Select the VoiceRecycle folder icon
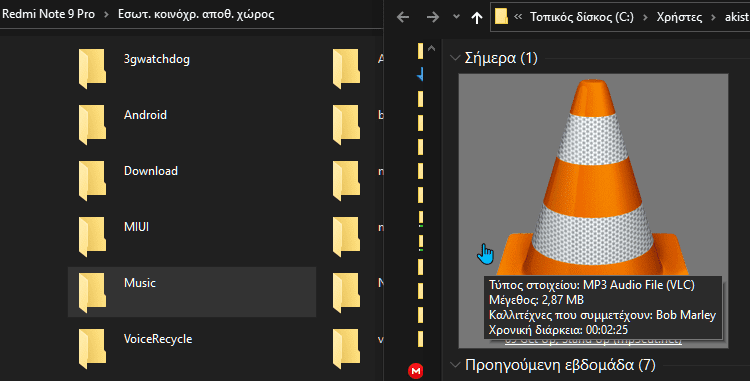Viewport: 750px width, 381px height. tap(92, 348)
